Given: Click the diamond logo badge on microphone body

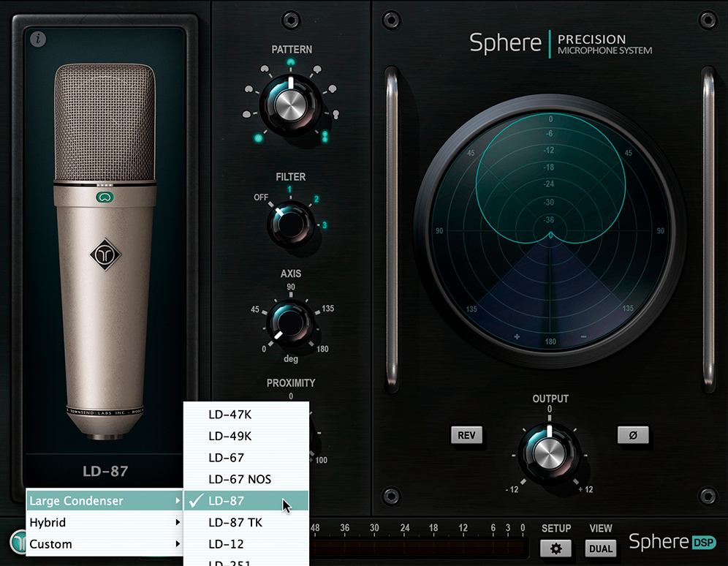Looking at the screenshot, I should pos(105,254).
